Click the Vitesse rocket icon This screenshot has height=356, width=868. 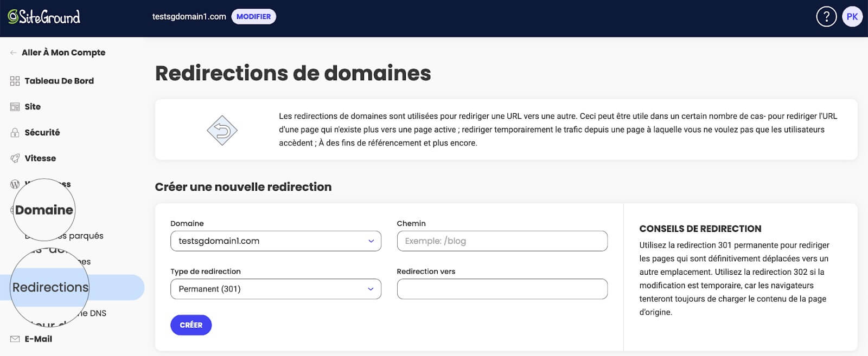15,158
